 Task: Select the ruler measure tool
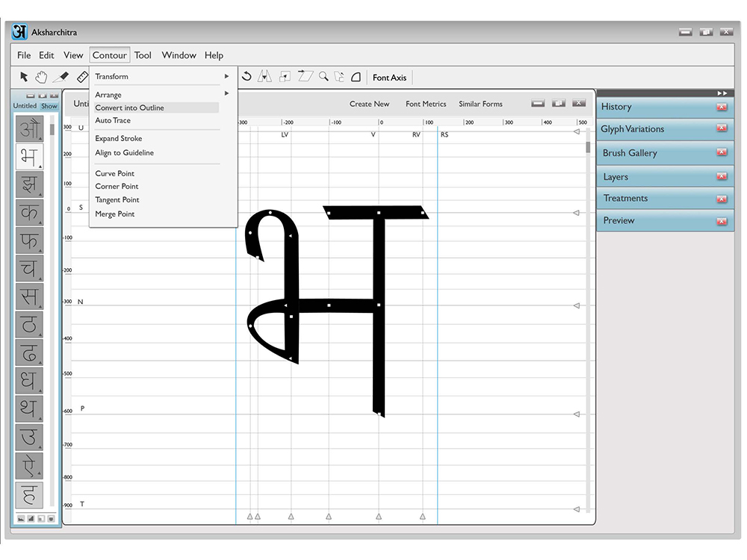pos(82,77)
